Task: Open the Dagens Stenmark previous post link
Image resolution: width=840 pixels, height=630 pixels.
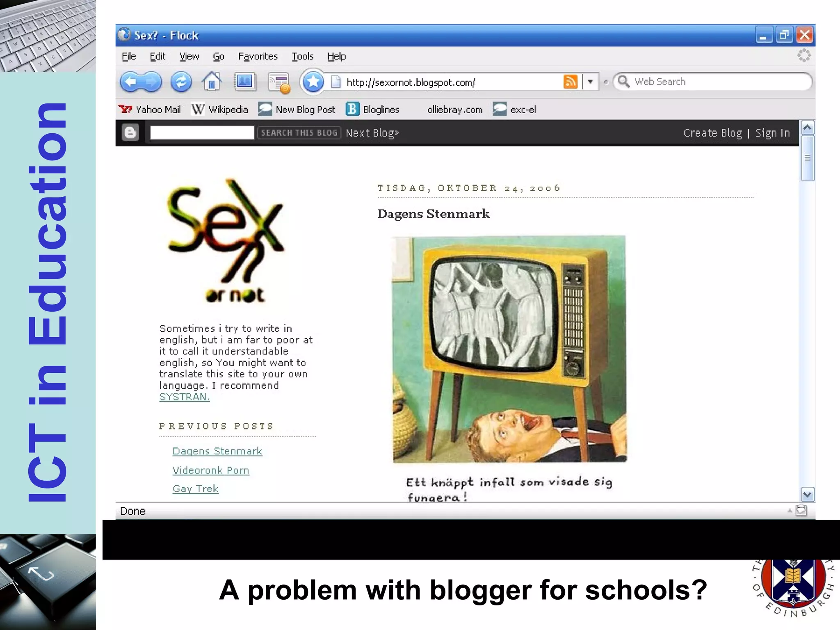Action: coord(217,451)
